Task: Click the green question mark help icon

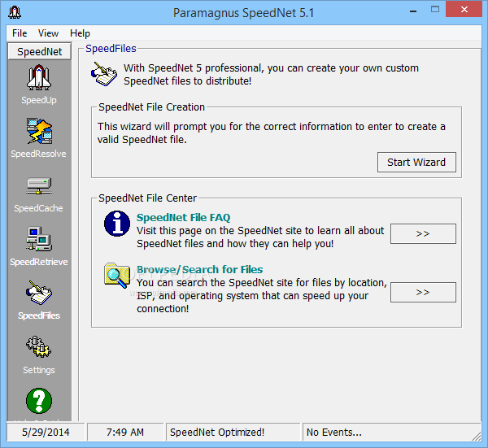Action: tap(39, 401)
